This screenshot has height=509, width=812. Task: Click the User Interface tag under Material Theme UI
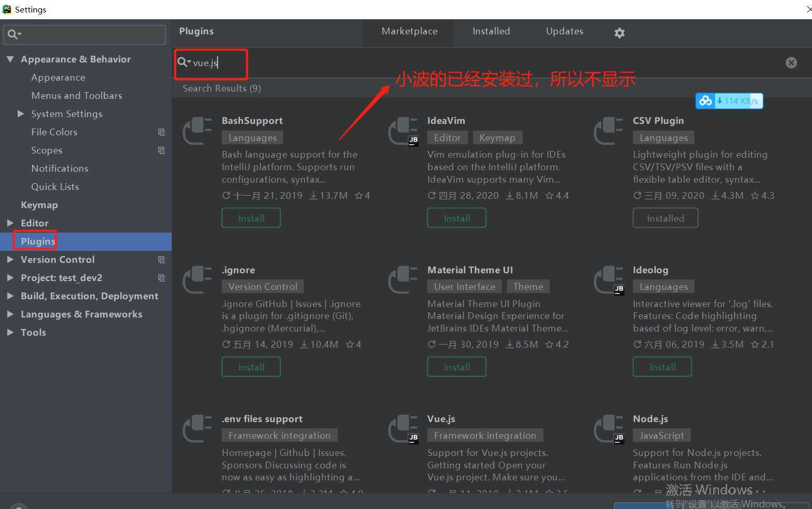464,287
